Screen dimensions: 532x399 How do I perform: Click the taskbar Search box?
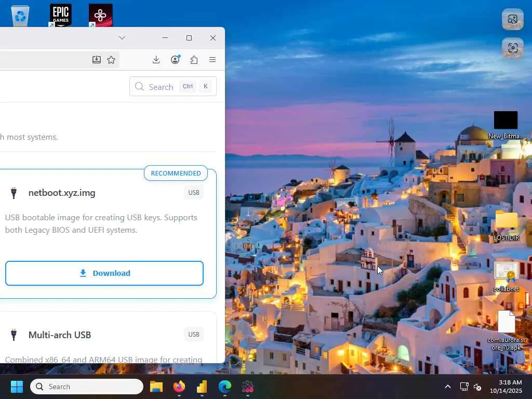pyautogui.click(x=87, y=387)
